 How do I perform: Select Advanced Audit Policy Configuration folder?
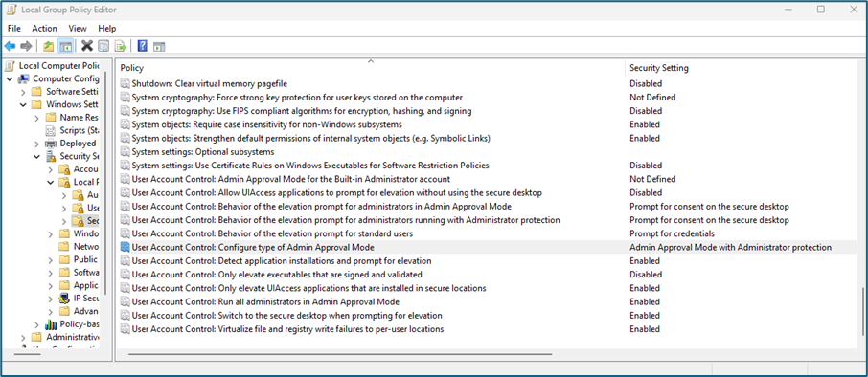79,311
